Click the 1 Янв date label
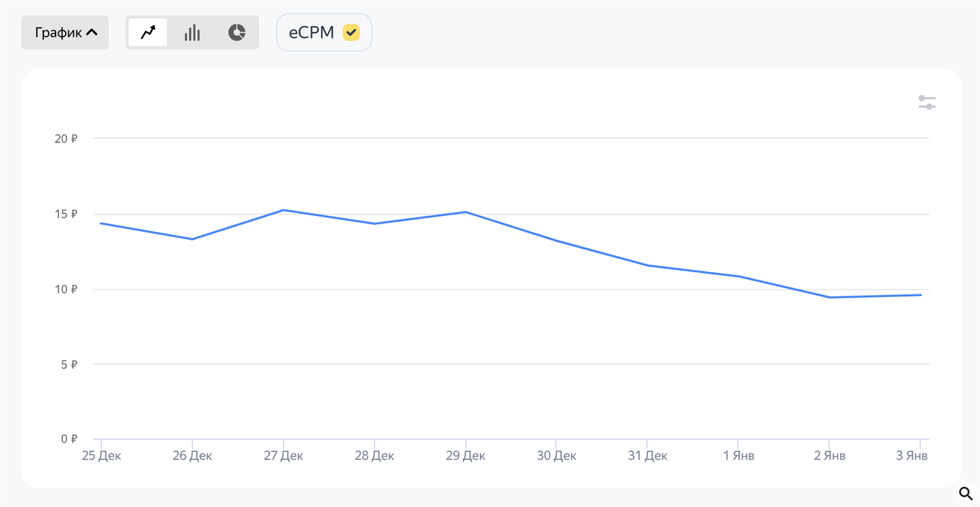980x507 pixels. coord(738,455)
